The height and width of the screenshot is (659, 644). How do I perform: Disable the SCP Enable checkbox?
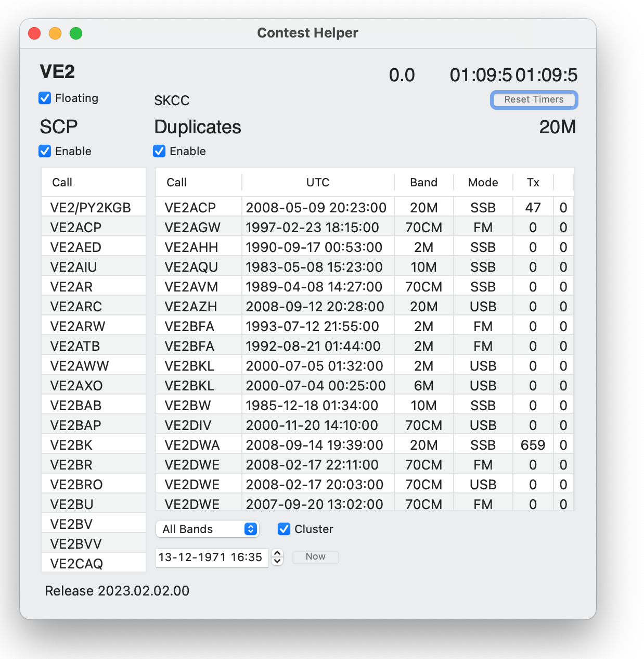45,151
